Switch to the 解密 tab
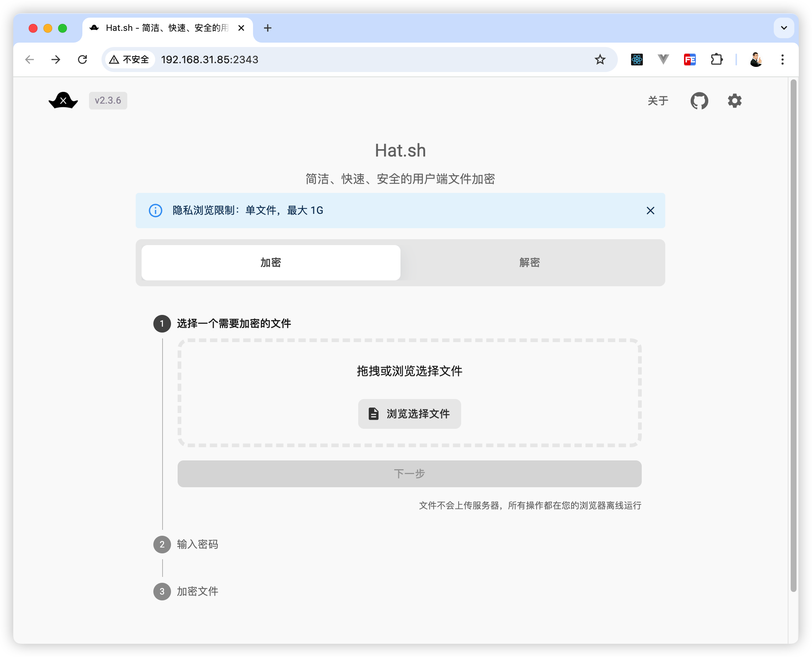812x657 pixels. pyautogui.click(x=529, y=262)
